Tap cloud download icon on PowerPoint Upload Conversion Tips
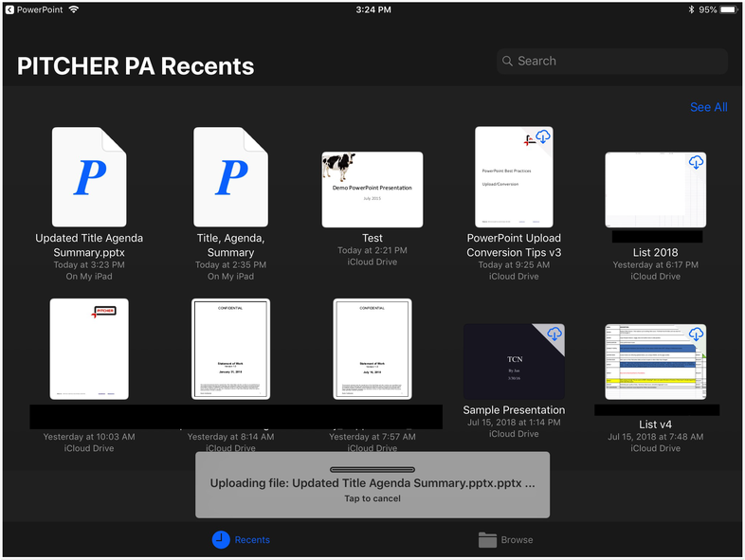This screenshot has width=745, height=560. click(x=543, y=138)
